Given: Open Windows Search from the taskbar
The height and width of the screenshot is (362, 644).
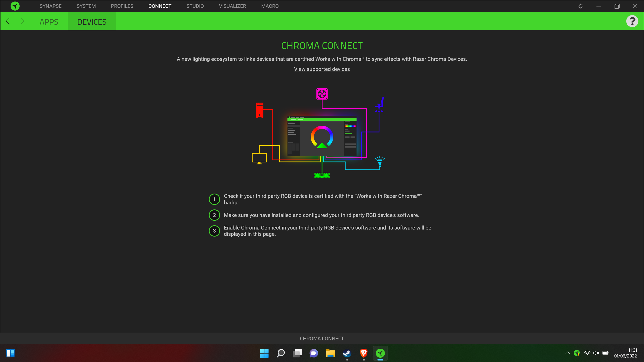Looking at the screenshot, I should [280, 353].
